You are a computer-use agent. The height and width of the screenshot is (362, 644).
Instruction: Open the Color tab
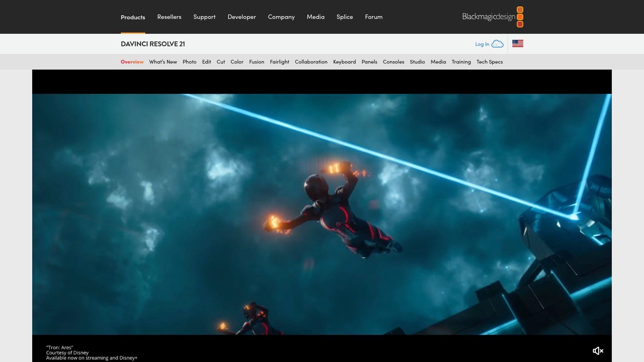tap(237, 62)
